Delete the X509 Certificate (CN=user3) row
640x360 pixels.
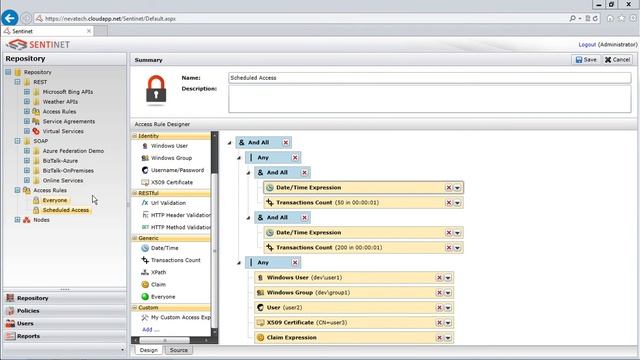(439, 322)
